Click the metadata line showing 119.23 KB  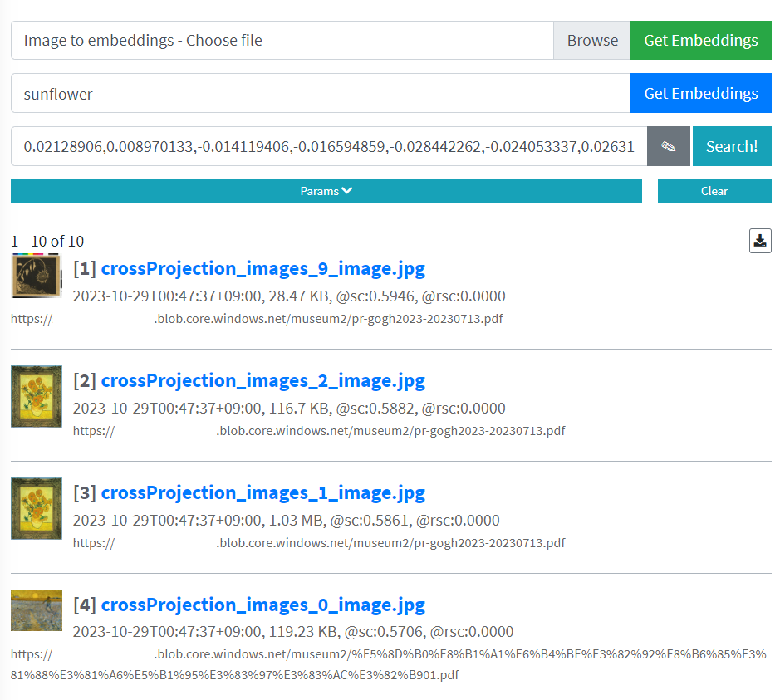click(293, 632)
